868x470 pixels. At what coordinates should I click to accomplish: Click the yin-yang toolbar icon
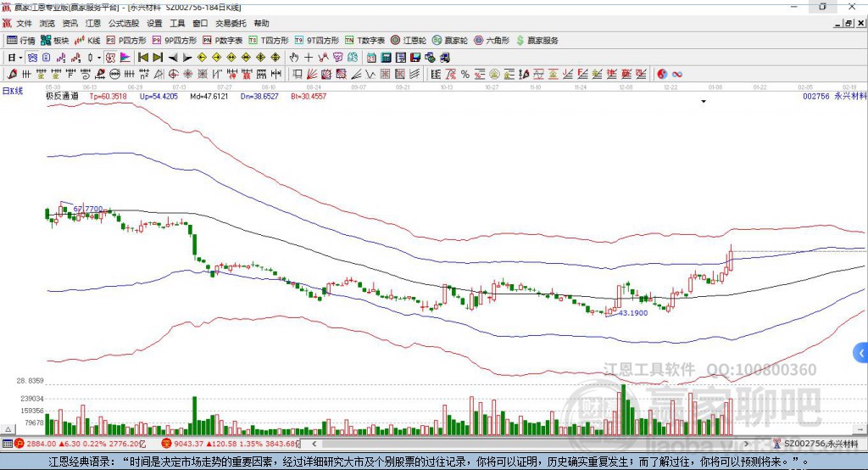coord(662,75)
